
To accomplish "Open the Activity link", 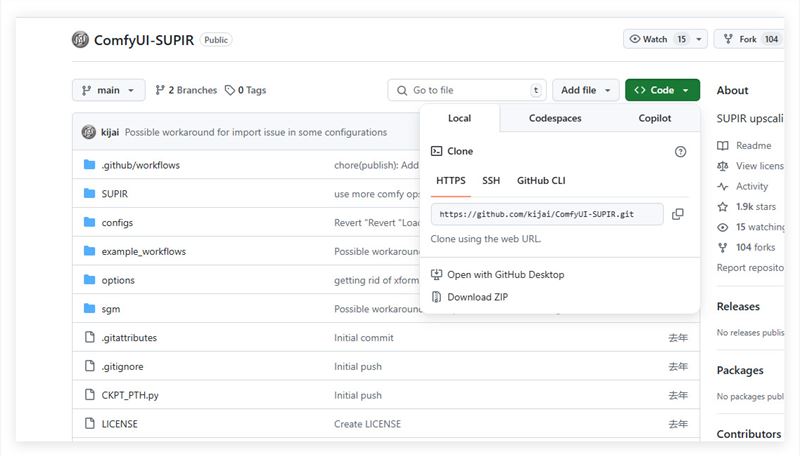I will click(x=752, y=186).
